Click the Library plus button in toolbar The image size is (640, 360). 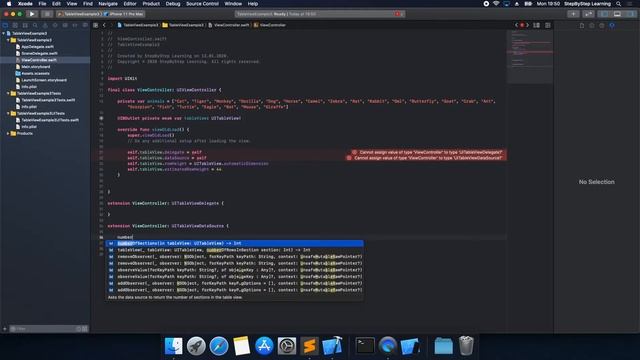[x=573, y=14]
